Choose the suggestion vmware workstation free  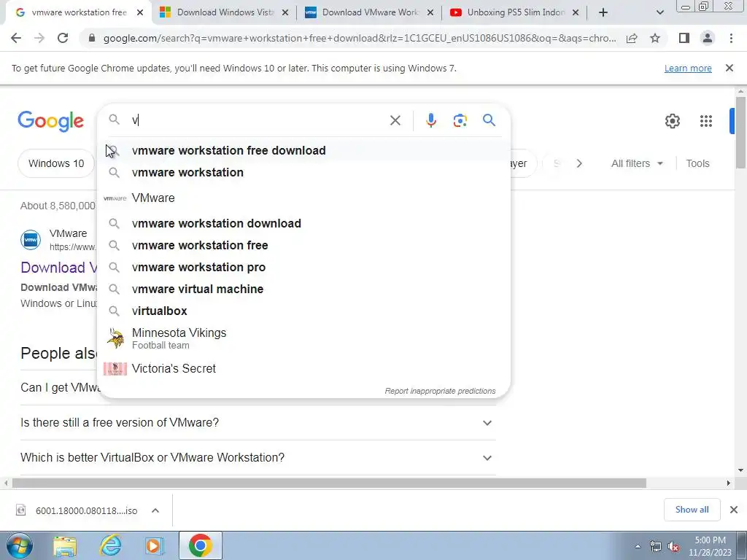[304, 245]
